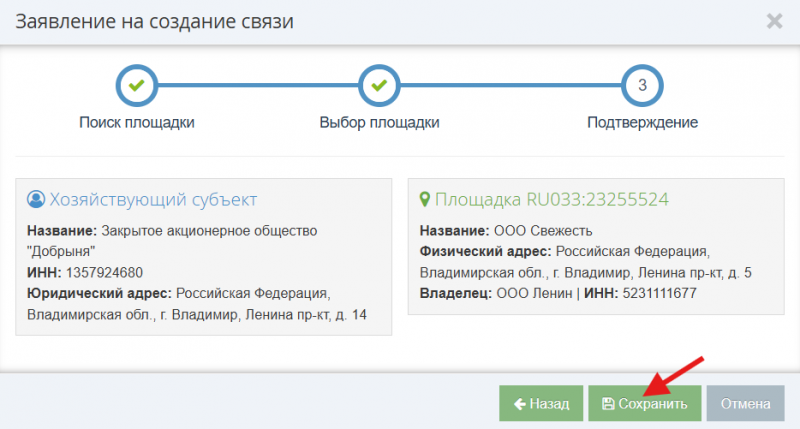Viewport: 800px width, 429px height.
Task: Close the dialog with the X icon
Action: pyautogui.click(x=773, y=21)
